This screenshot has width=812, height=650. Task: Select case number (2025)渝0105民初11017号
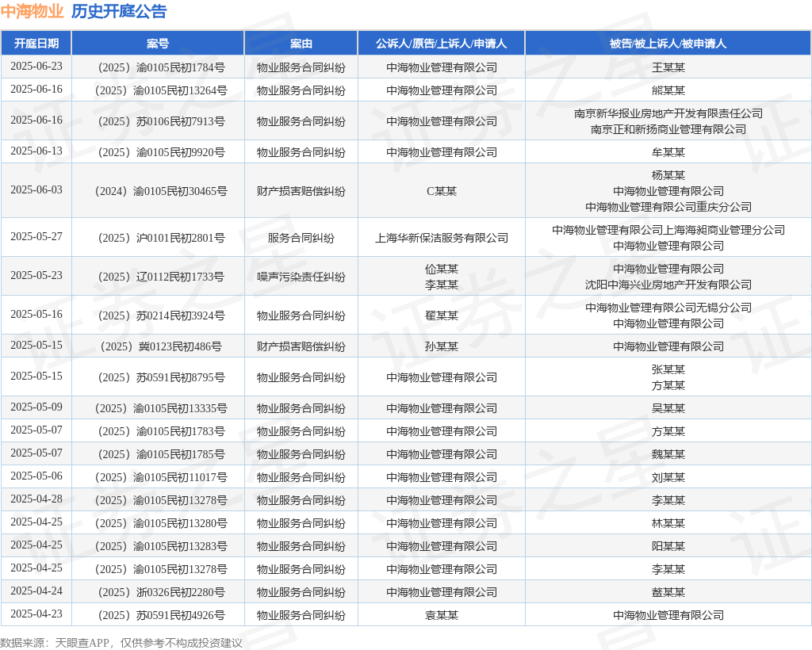click(161, 477)
